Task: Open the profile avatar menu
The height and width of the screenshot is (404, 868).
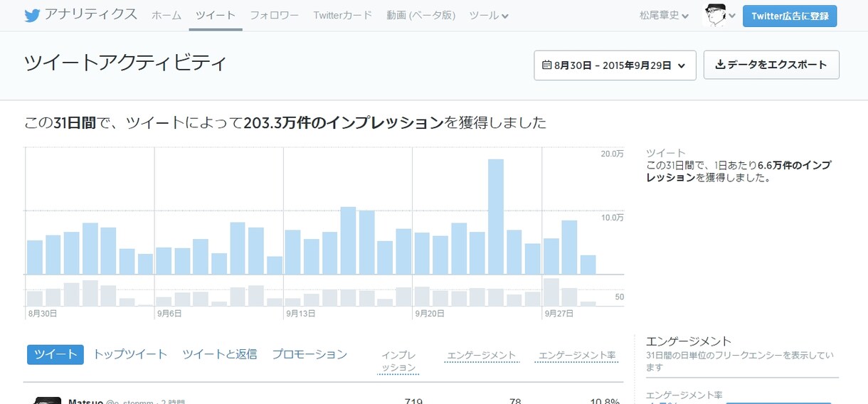Action: point(719,15)
